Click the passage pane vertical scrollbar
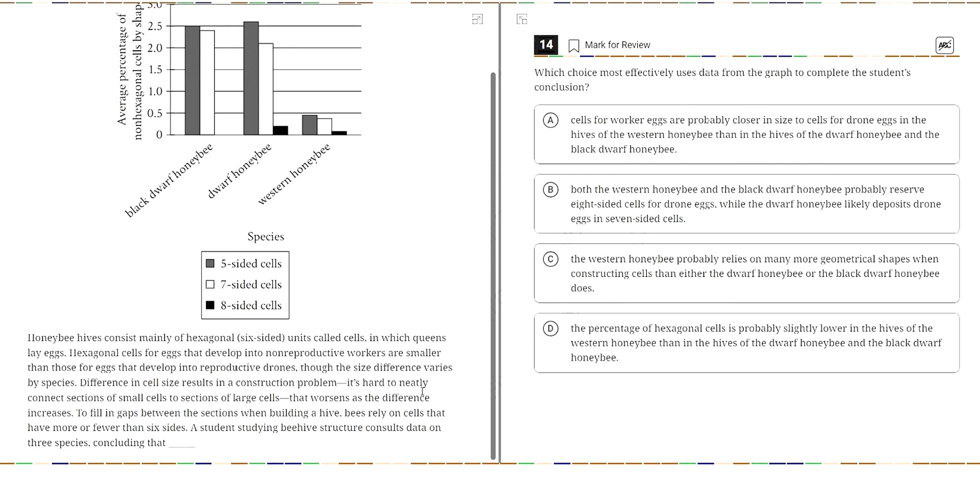The image size is (980, 484). pos(492,266)
